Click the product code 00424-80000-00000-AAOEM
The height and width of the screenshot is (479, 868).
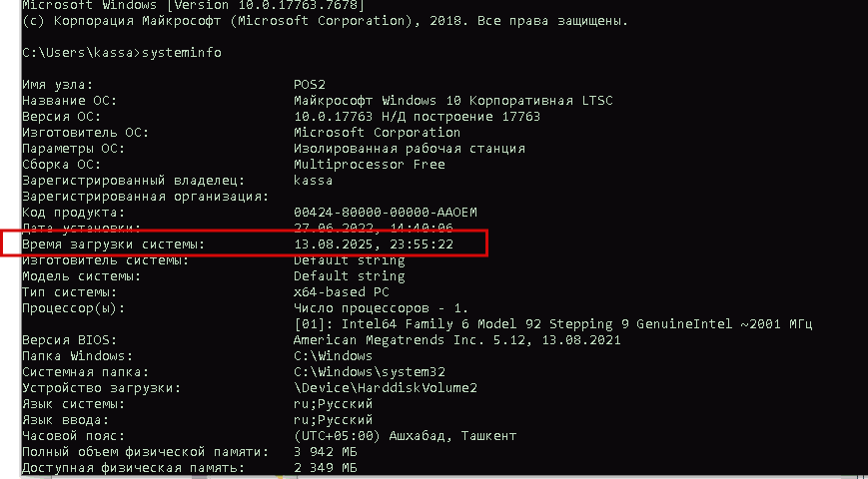coord(385,213)
